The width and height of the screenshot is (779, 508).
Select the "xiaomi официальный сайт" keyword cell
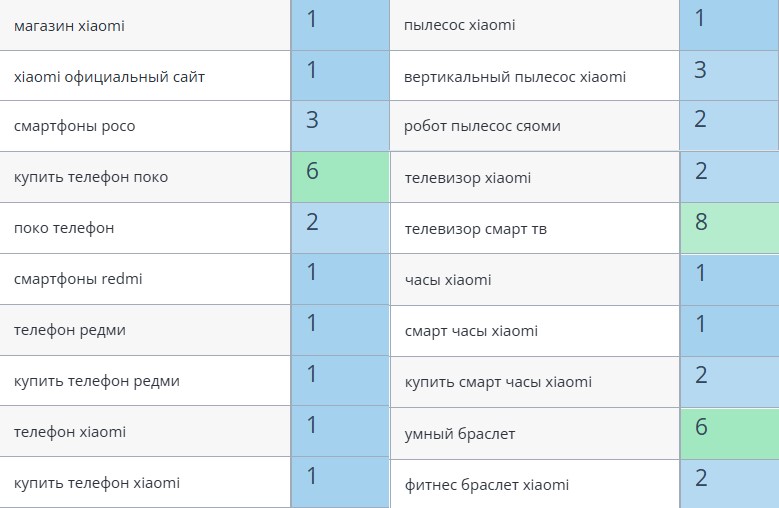pyautogui.click(x=110, y=76)
